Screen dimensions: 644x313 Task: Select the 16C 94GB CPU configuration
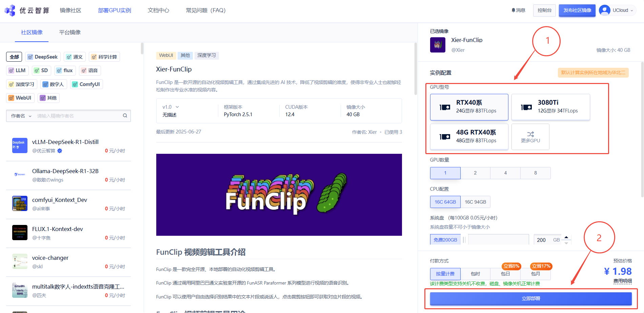[x=475, y=202]
